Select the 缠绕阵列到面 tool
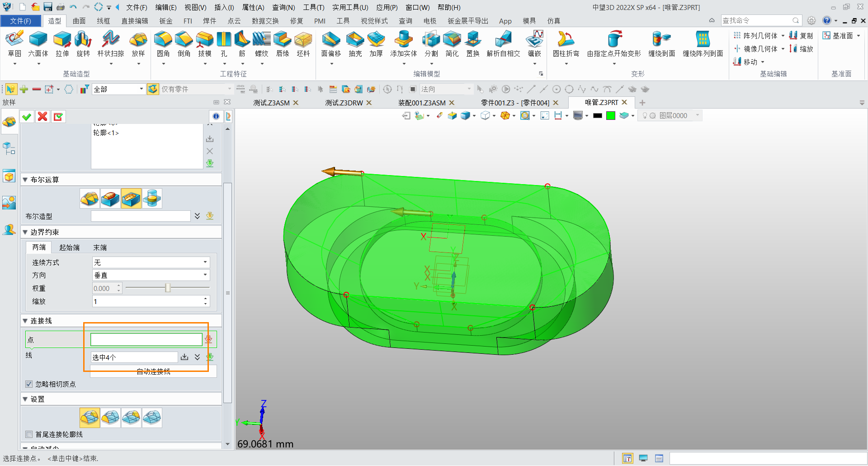This screenshot has height=466, width=868. (x=703, y=44)
